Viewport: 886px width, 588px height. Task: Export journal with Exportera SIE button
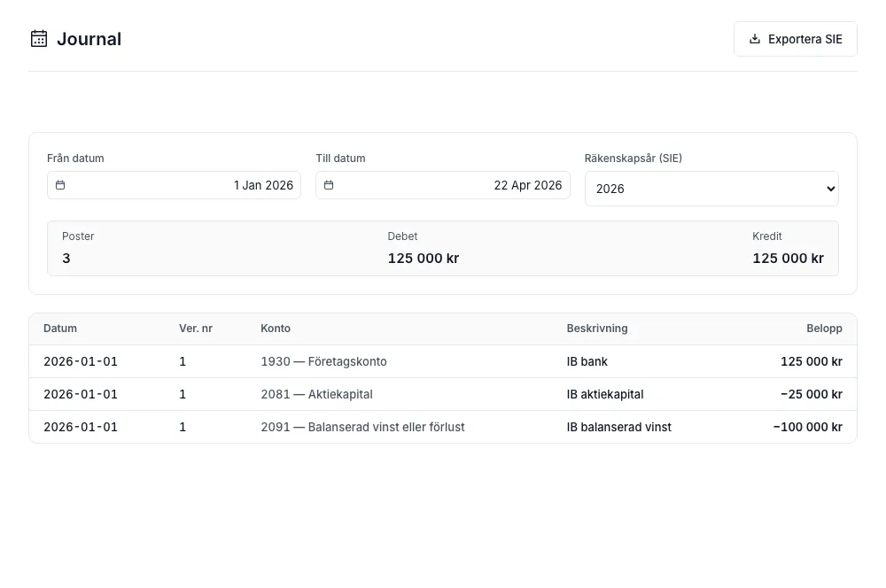pyautogui.click(x=795, y=39)
